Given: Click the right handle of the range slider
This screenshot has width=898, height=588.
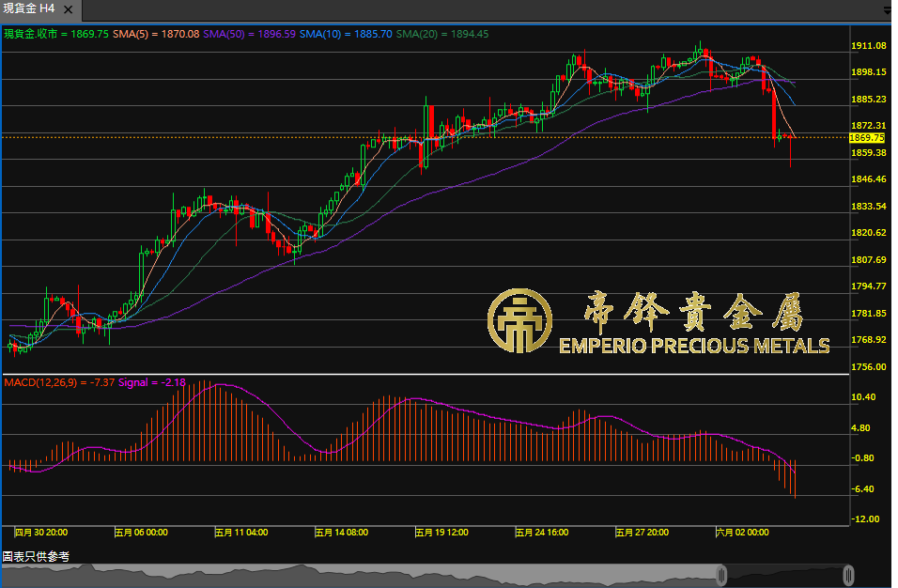Looking at the screenshot, I should [848, 574].
